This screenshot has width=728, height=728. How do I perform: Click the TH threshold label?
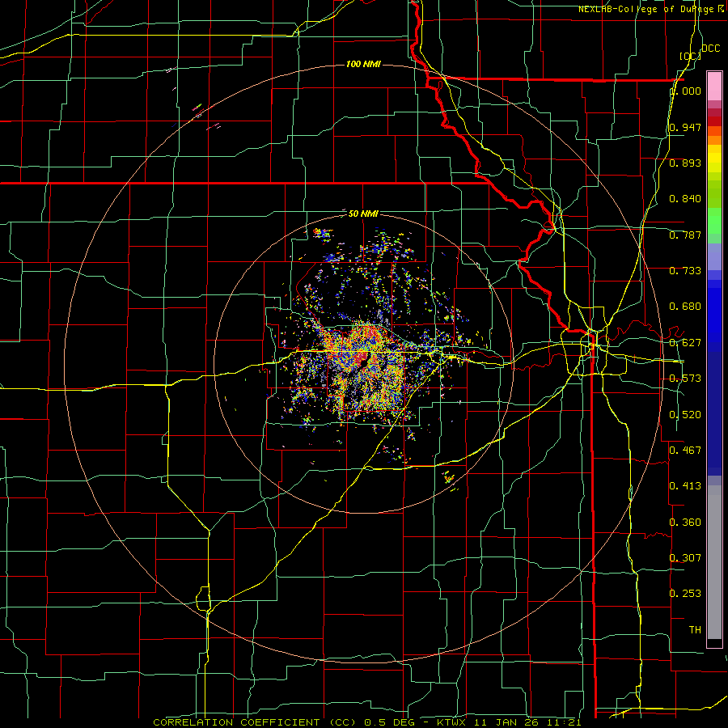[x=695, y=630]
